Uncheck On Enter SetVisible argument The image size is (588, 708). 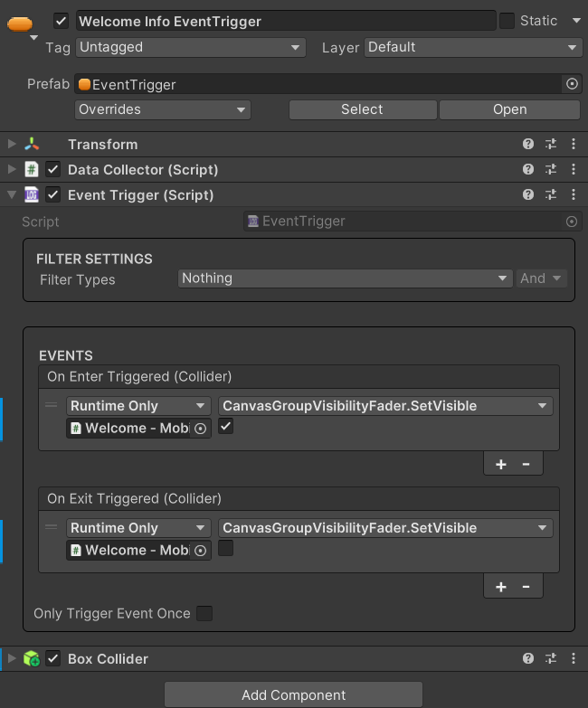[226, 426]
